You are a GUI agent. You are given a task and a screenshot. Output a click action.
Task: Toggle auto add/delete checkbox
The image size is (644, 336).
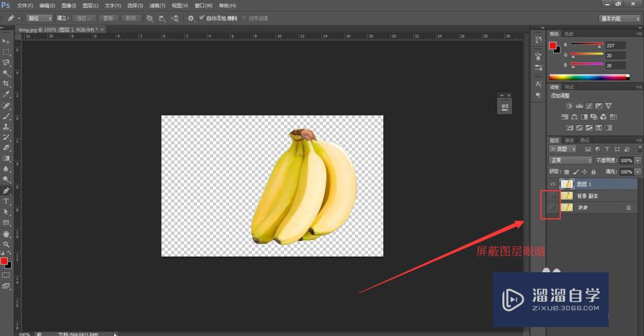click(x=202, y=18)
